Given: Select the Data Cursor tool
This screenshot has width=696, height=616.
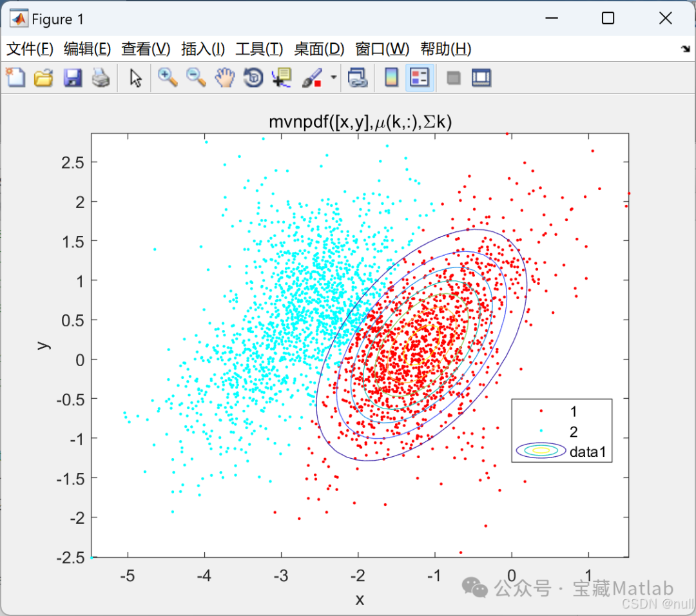Looking at the screenshot, I should [282, 78].
